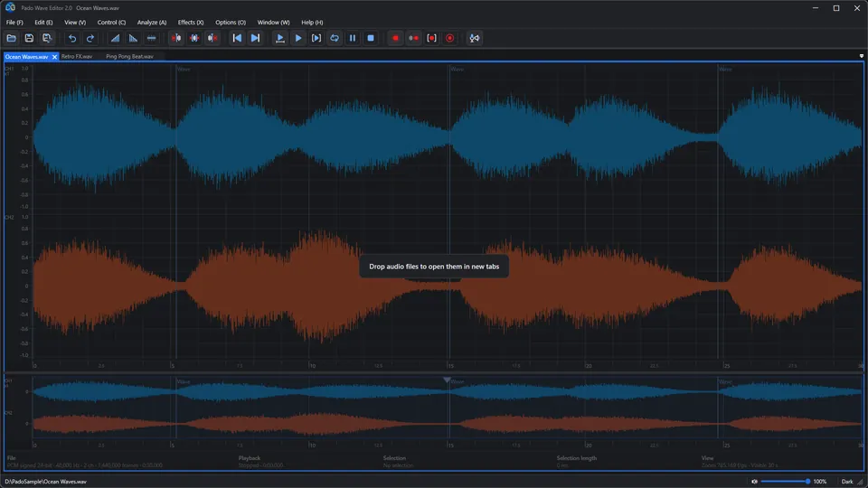Click the D:\PadoSample\Ocean Waves.wav path text
This screenshot has width=868, height=488.
click(46, 482)
